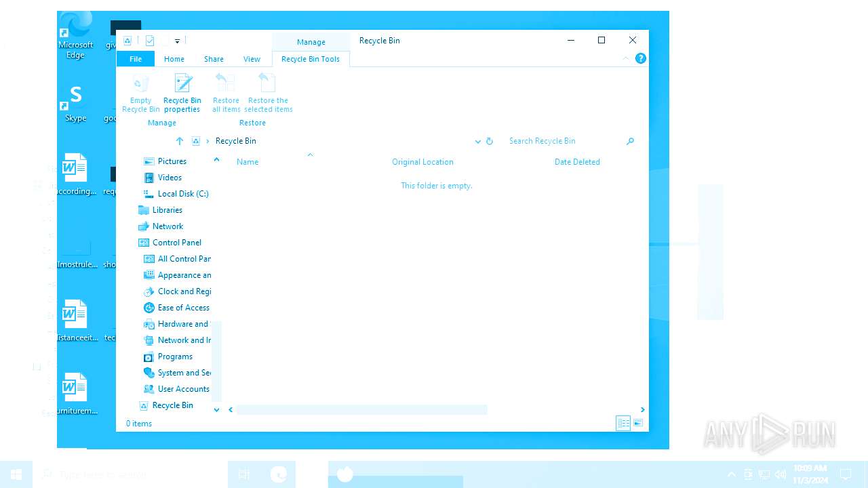
Task: Open Network and Internet tree entry
Action: coord(184,340)
